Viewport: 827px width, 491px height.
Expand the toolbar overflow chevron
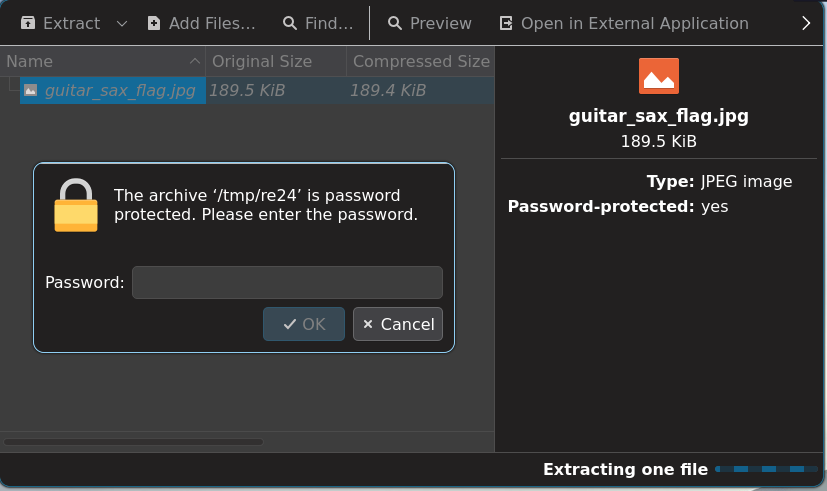tap(805, 23)
